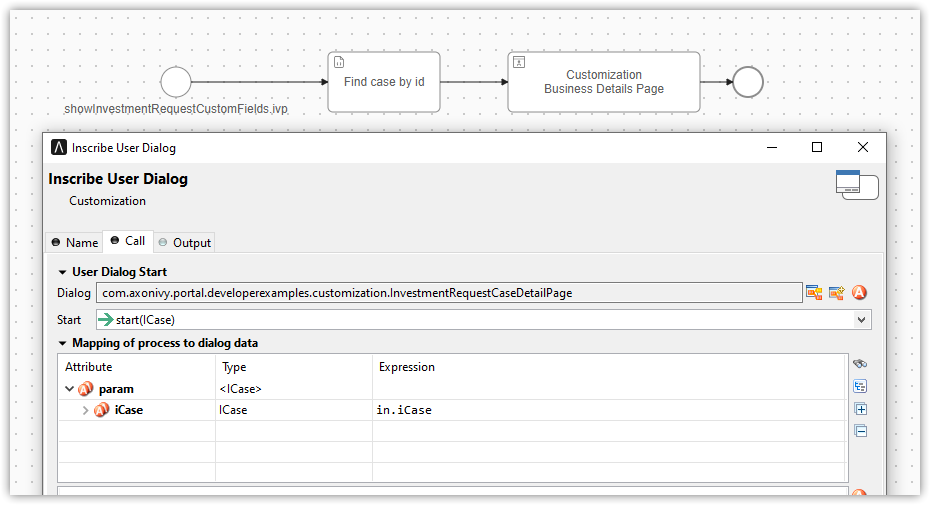Click the iCase attribute icon

(101, 410)
